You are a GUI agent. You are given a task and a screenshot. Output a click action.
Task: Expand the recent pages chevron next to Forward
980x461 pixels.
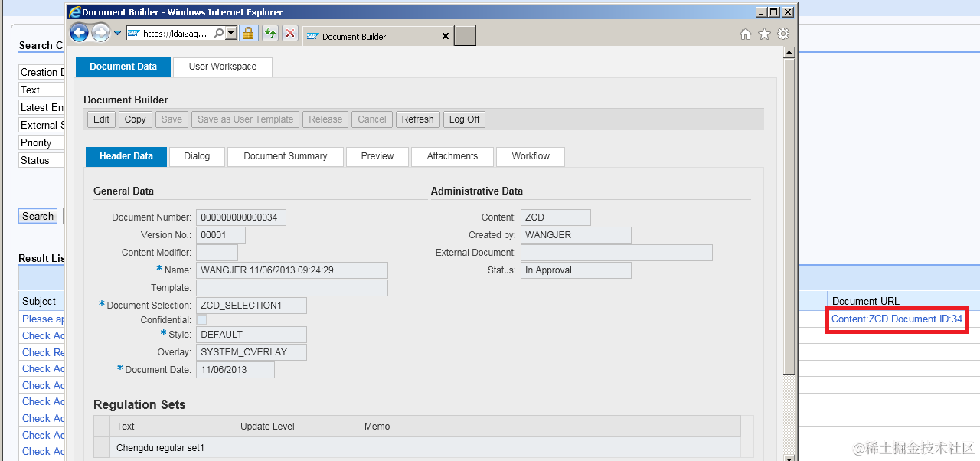[x=116, y=33]
